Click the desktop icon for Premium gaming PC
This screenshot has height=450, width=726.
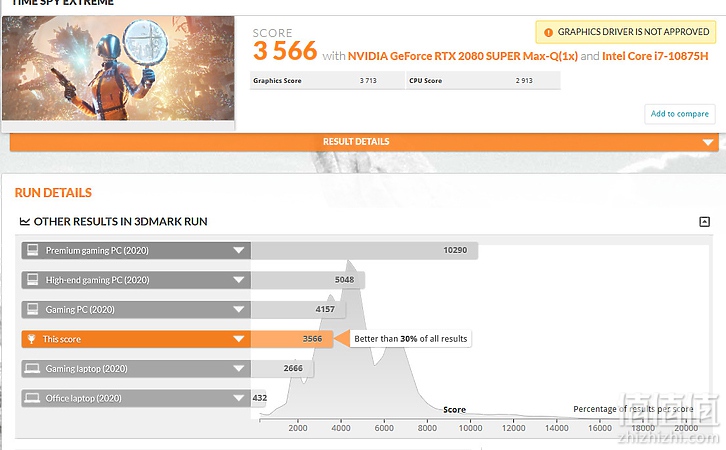pos(32,250)
